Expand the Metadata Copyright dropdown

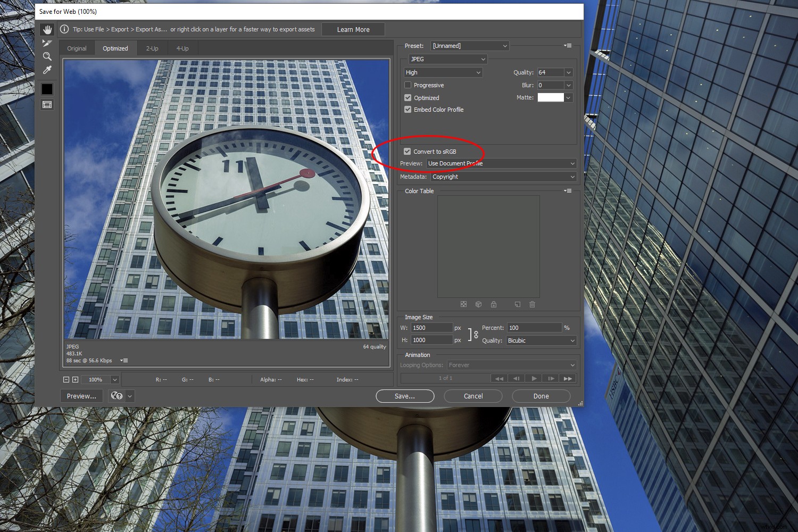tap(503, 177)
